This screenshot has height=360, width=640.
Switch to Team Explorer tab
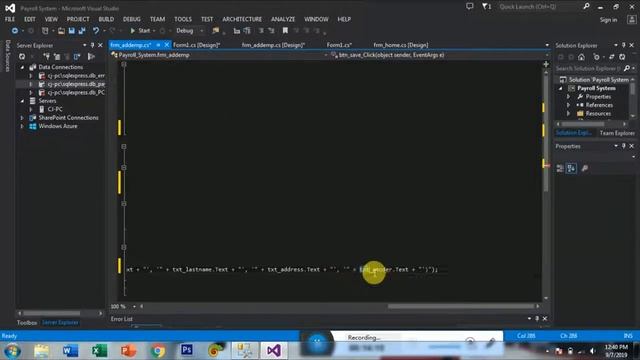click(617, 133)
